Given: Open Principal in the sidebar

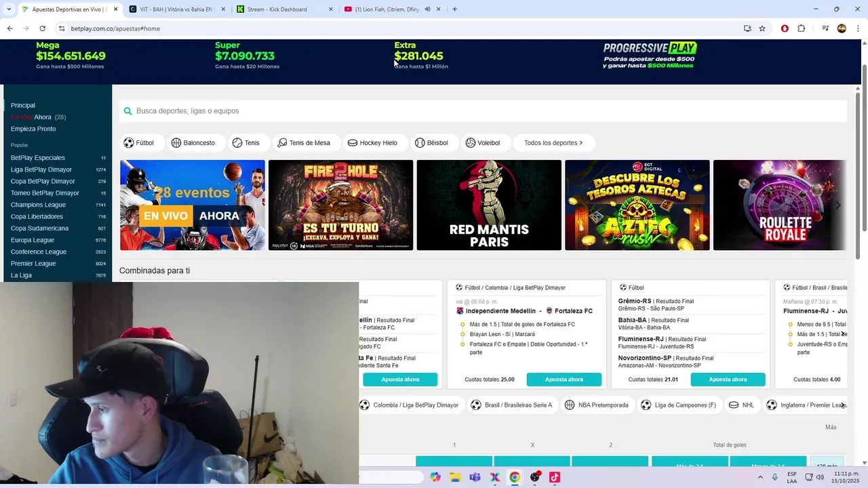Looking at the screenshot, I should point(23,106).
